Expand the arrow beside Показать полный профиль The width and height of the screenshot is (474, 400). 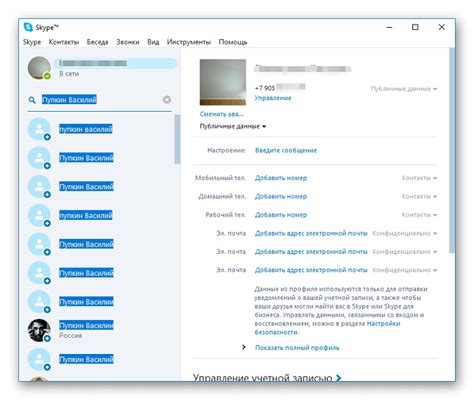244,347
